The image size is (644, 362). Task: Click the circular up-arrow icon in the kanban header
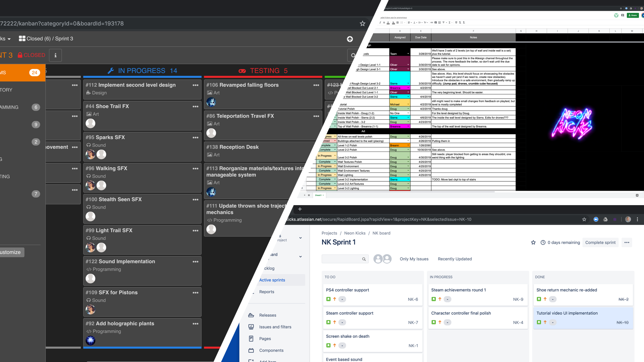click(350, 39)
